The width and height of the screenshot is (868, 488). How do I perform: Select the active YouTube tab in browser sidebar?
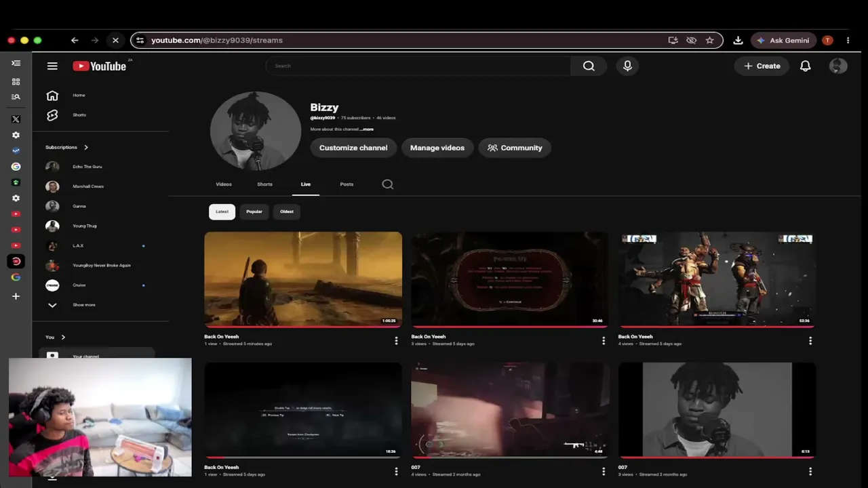[x=16, y=261]
